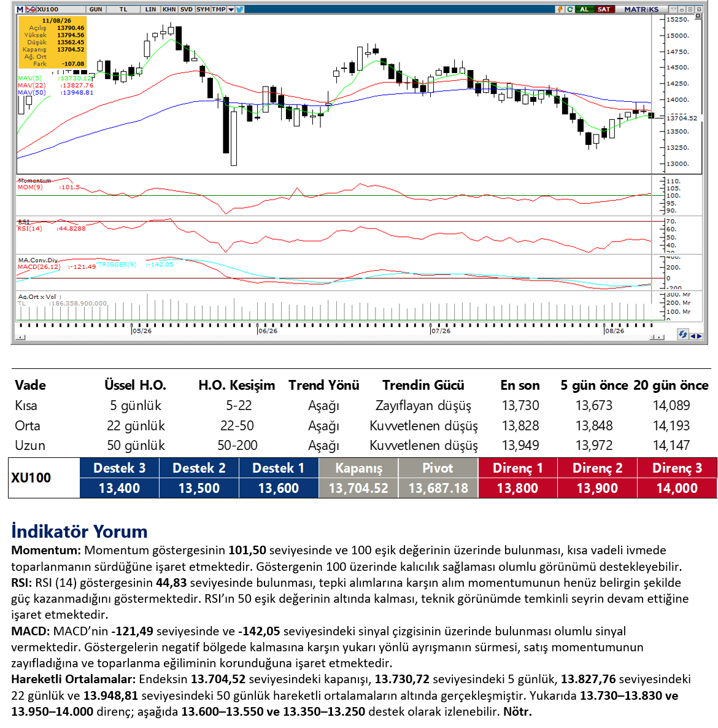This screenshot has width=718, height=728.
Task: Click the Destek 3 header cell
Action: 119,468
